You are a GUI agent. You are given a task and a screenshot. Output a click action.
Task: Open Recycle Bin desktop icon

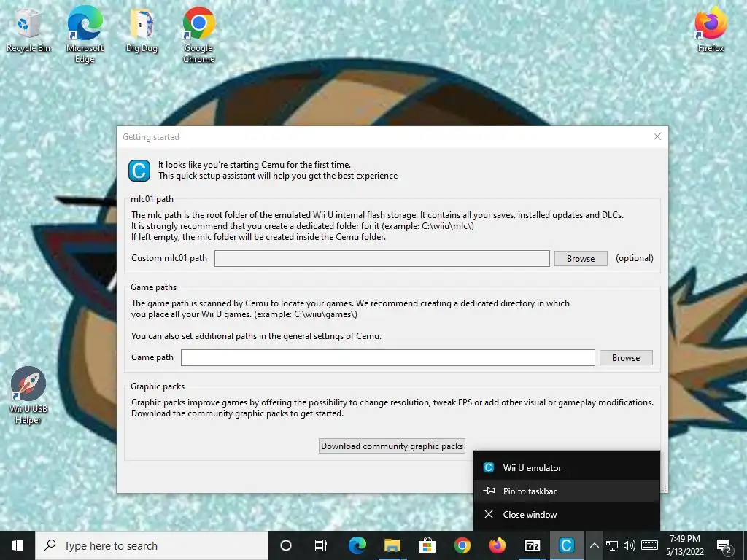[28, 31]
